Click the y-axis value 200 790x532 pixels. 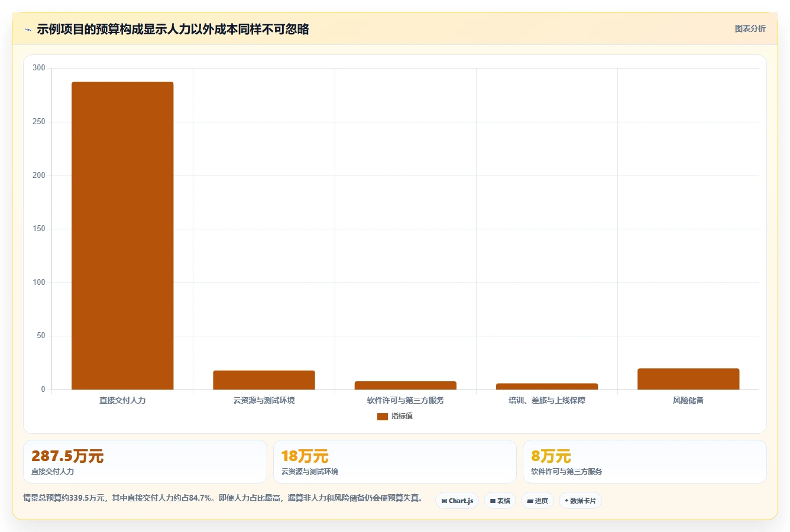coord(39,176)
